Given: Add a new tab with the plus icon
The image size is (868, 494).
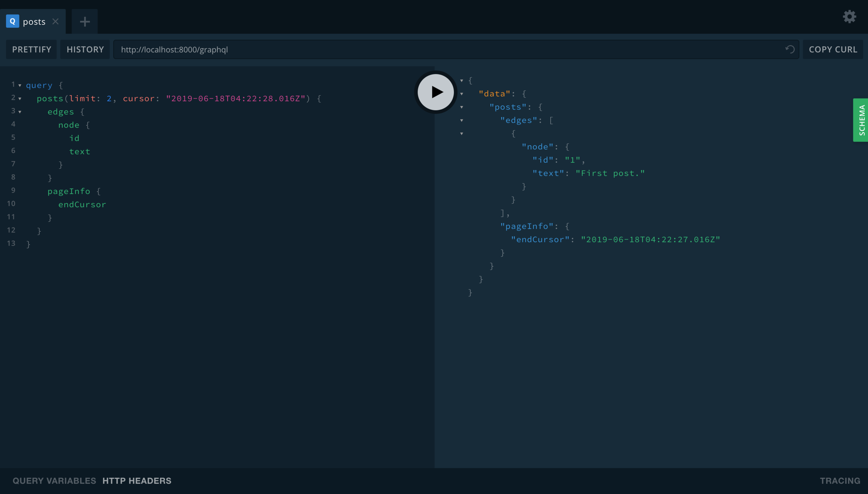Looking at the screenshot, I should tap(85, 22).
